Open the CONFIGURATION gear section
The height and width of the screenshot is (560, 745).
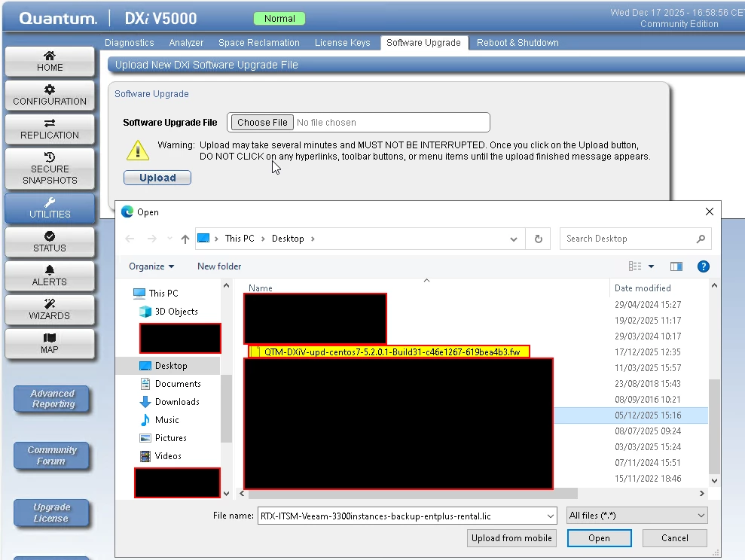pos(50,96)
